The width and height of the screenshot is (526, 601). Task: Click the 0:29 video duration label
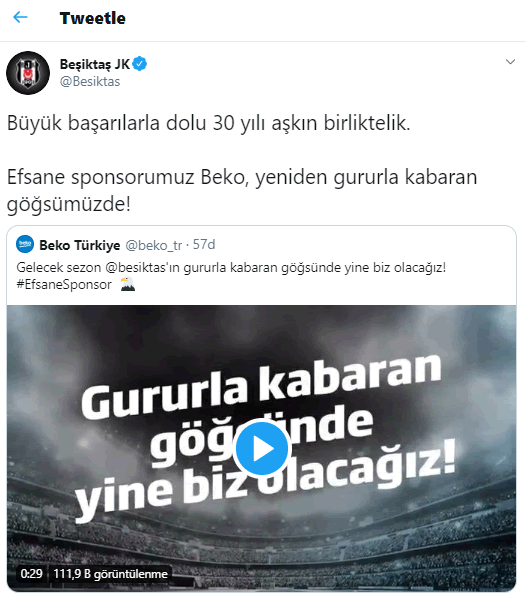coord(31,573)
